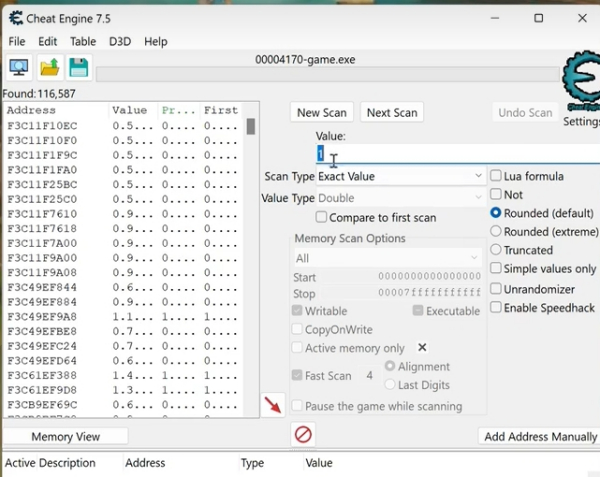
Task: Click the Value input field
Action: (458, 154)
